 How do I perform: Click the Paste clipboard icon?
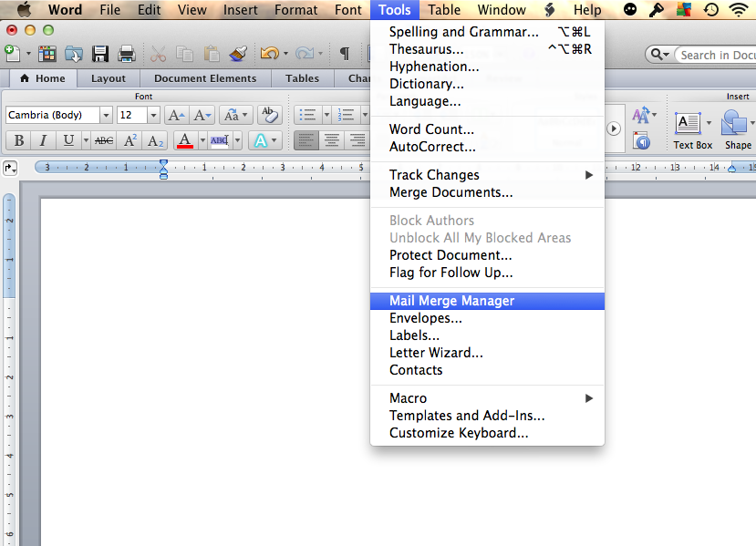point(212,53)
